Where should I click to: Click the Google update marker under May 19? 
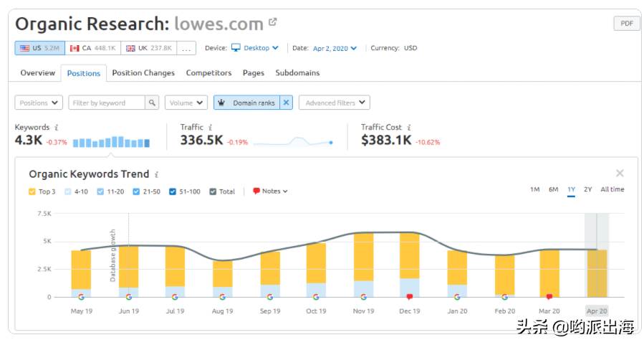click(82, 297)
